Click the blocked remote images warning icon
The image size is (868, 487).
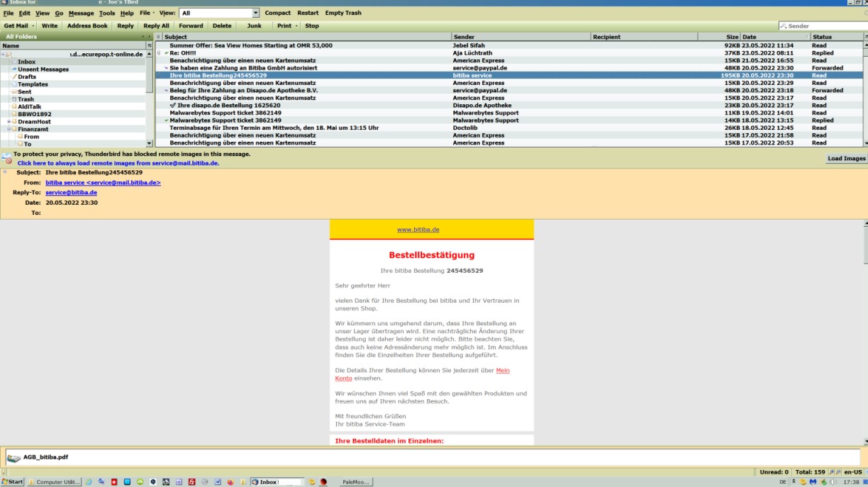(x=6, y=158)
